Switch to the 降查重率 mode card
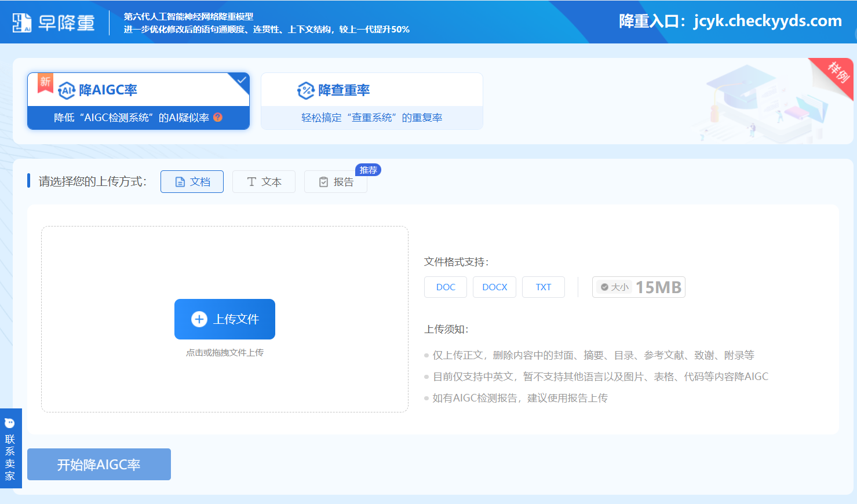This screenshot has width=857, height=504. coord(372,101)
